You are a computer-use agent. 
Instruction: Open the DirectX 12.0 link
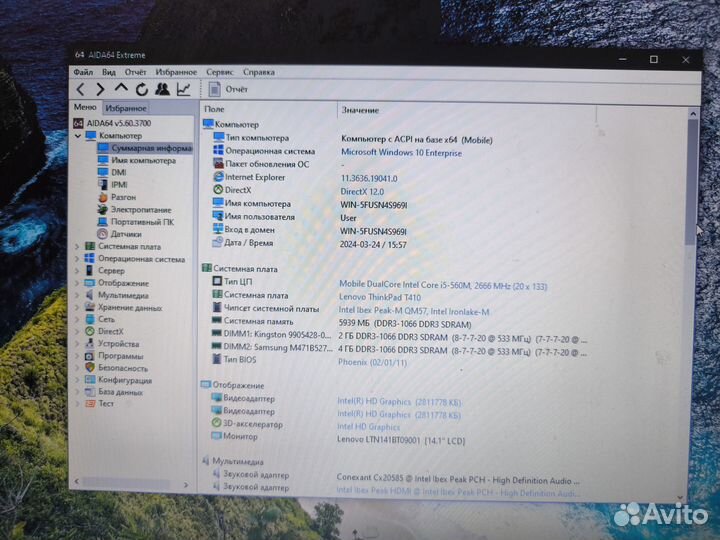(x=362, y=191)
